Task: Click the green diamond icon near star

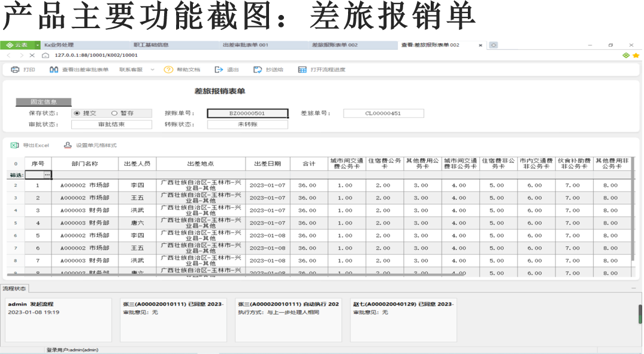Action: click(626, 55)
